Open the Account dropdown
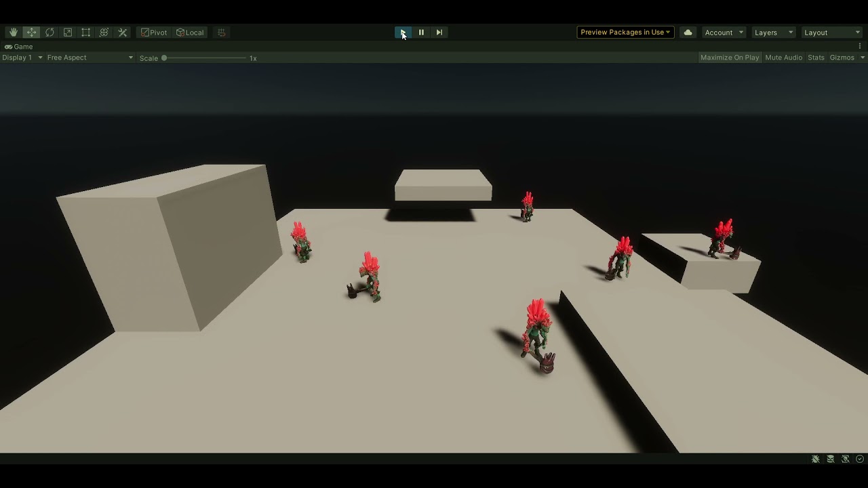868x488 pixels. point(724,33)
